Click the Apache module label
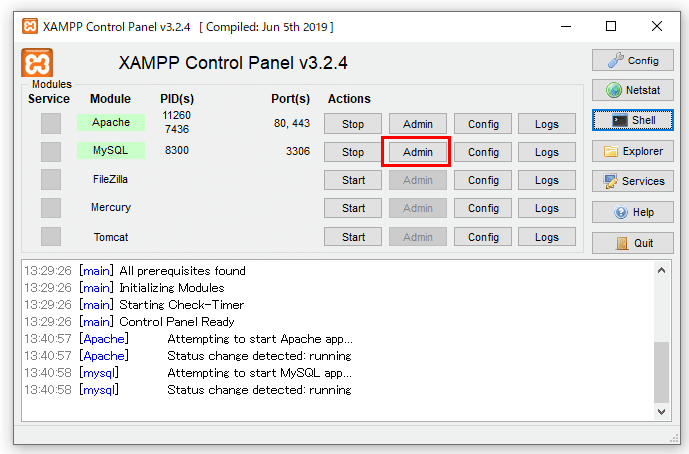 coord(111,122)
